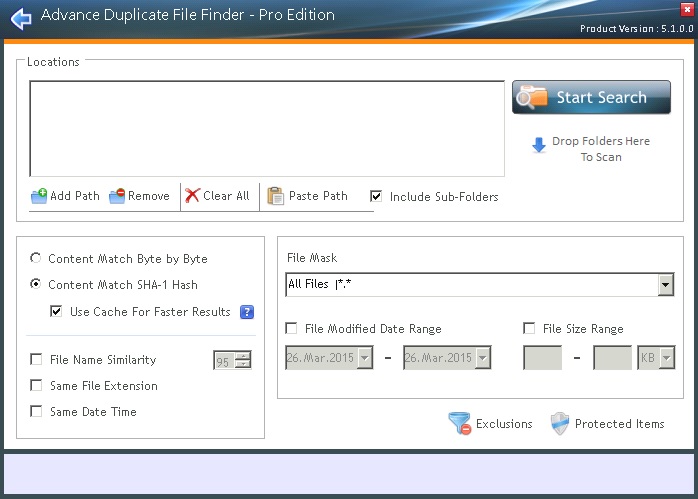
Task: Increase File Name Similarity value spinner
Action: point(243,355)
